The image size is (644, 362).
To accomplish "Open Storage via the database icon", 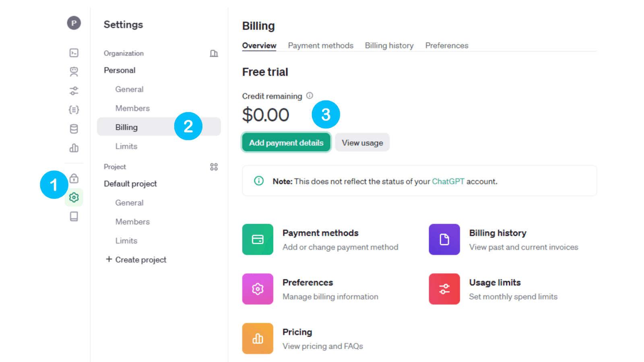I will tap(74, 129).
